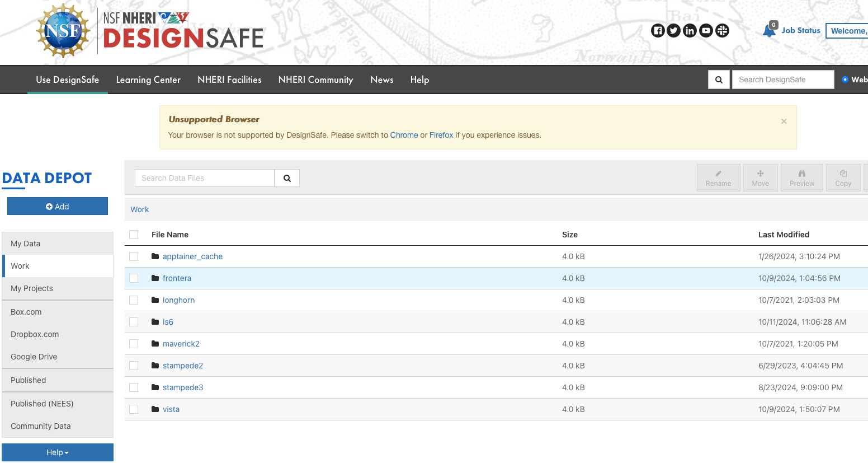Toggle the select-all files checkbox

[x=134, y=235]
